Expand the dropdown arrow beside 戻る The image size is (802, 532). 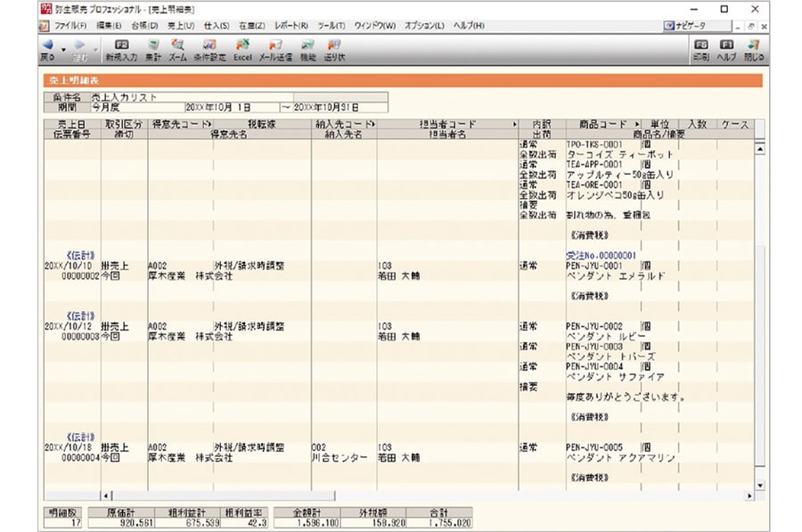click(x=63, y=50)
